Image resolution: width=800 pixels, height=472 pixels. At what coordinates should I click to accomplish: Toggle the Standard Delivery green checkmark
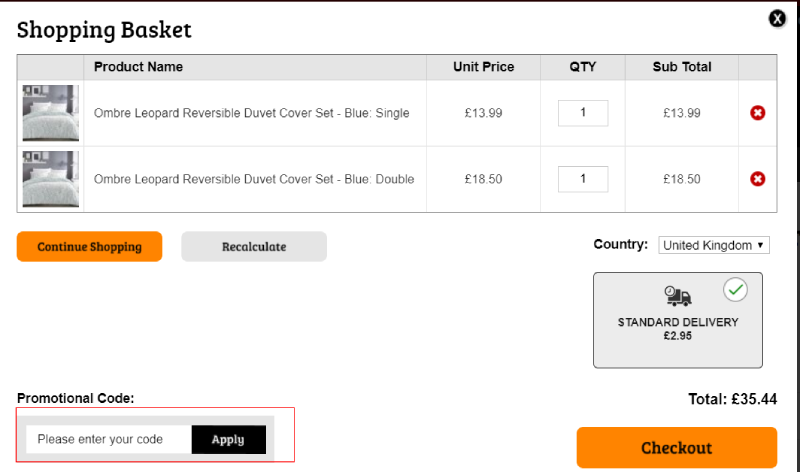[x=735, y=290]
